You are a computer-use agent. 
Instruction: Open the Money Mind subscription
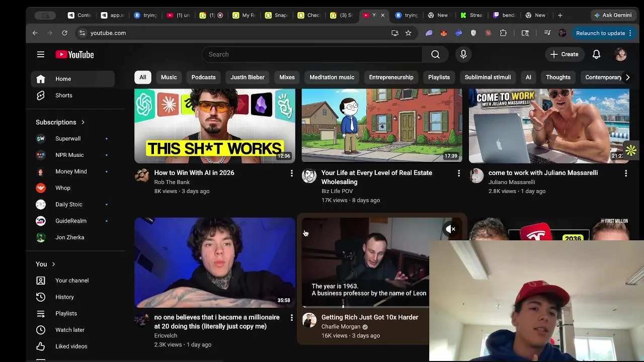click(x=72, y=171)
